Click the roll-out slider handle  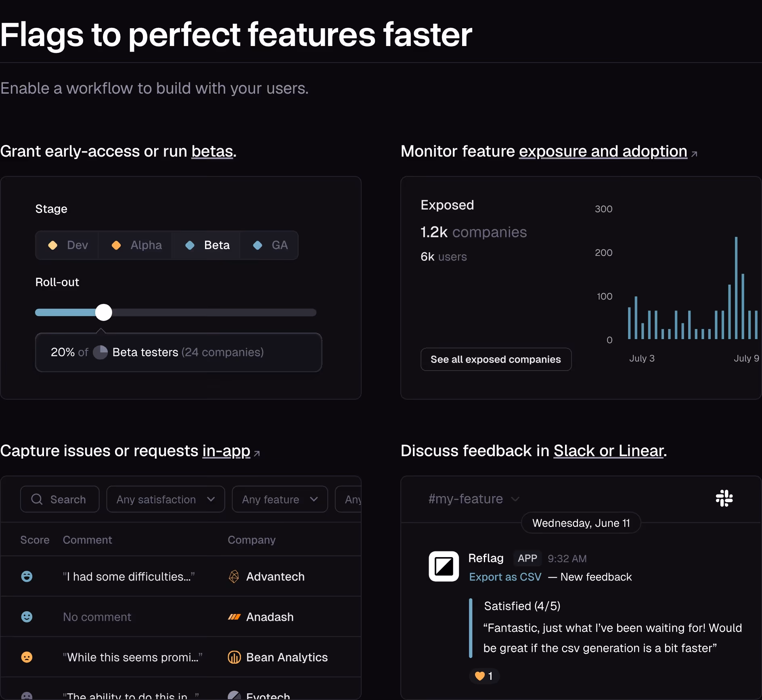click(x=104, y=312)
